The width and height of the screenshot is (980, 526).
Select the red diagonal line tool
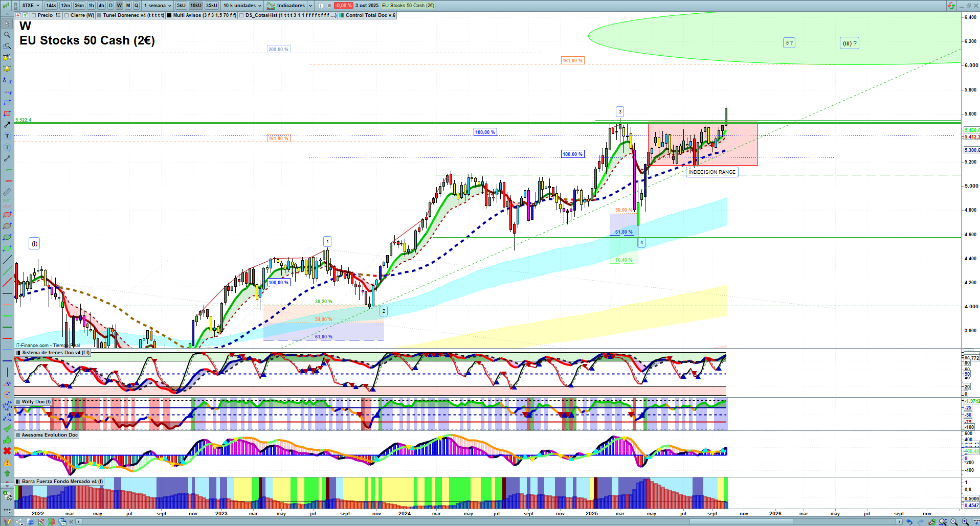(7, 282)
